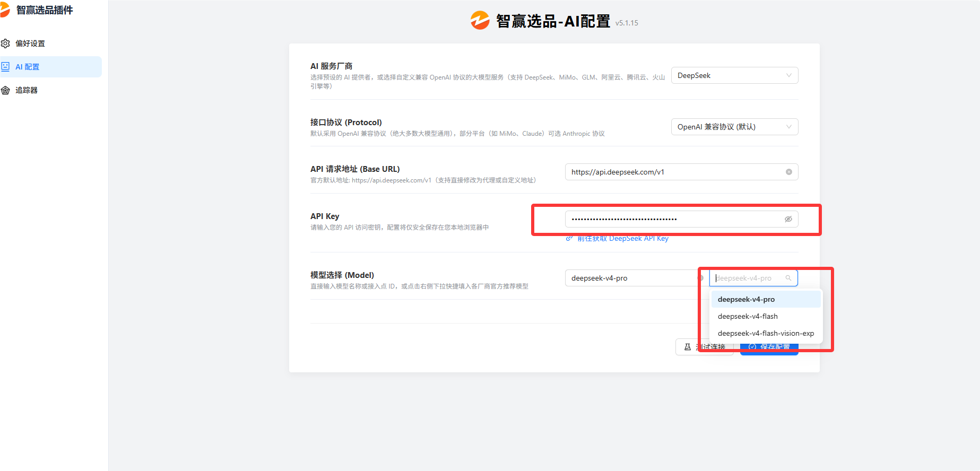Viewport: 980px width, 471px height.
Task: Click the model search dropdown box
Action: coord(753,278)
